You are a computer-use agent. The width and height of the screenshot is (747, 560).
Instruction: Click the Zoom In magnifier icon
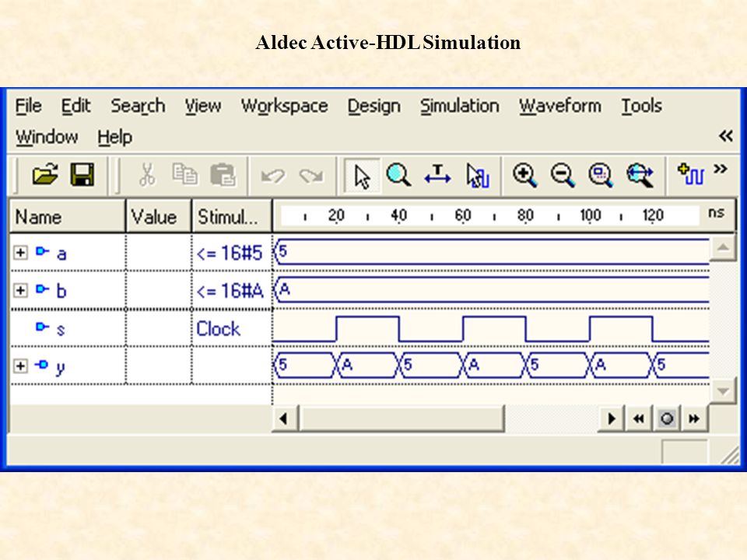[525, 175]
